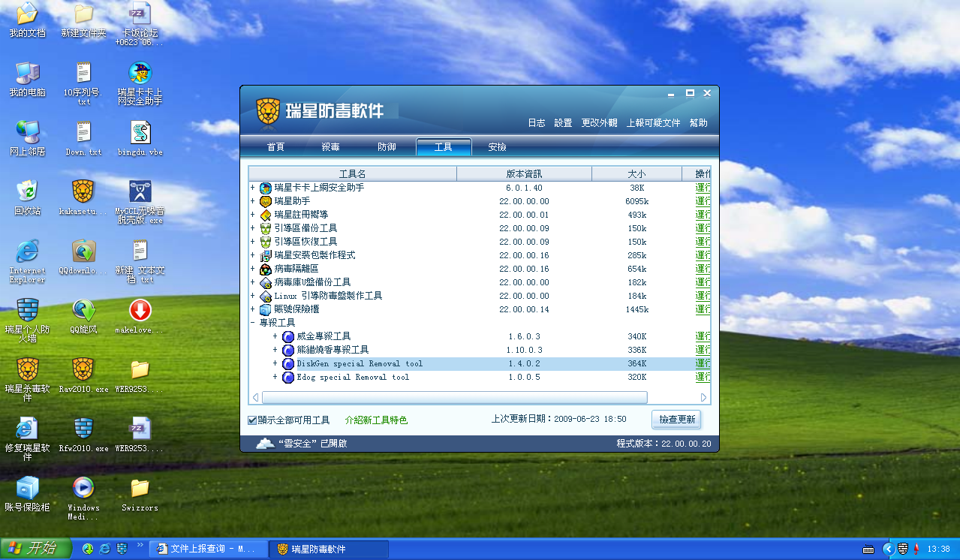Screen dimensions: 960x560
Task: Click the tool list scroll right arrow
Action: coord(704,397)
